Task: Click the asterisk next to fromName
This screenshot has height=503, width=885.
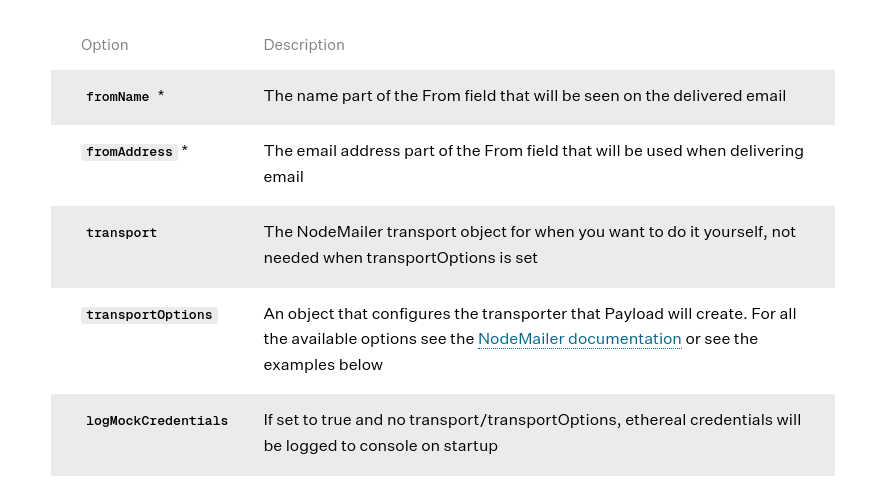Action: (161, 96)
